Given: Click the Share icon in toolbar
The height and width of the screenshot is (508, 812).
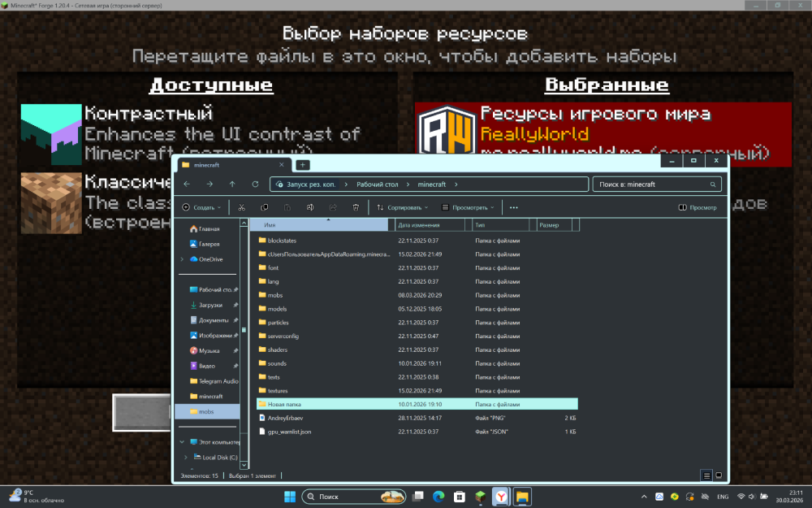Looking at the screenshot, I should [333, 207].
